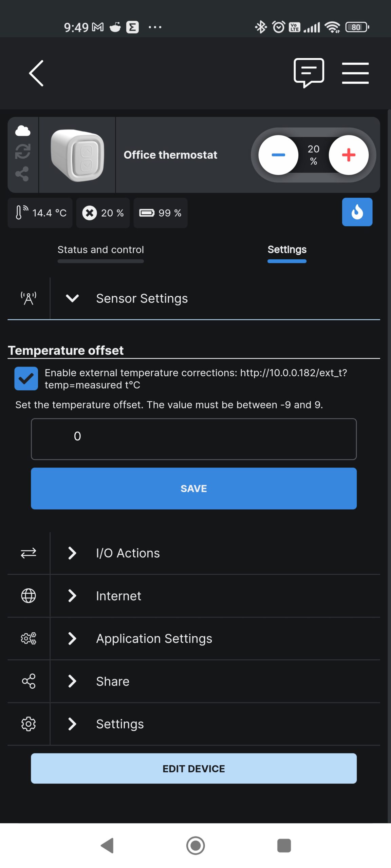Open the chat messages icon
Screen dimensions: 391x868
[309, 73]
